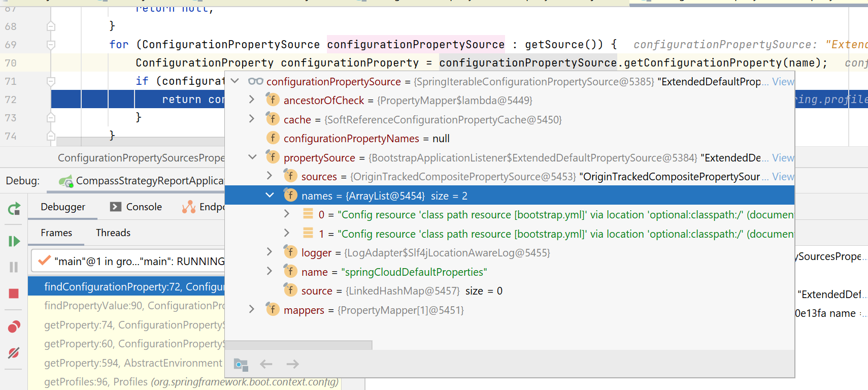Screen dimensions: 868x390
Task: Navigate back in the variable popup
Action: click(x=266, y=364)
